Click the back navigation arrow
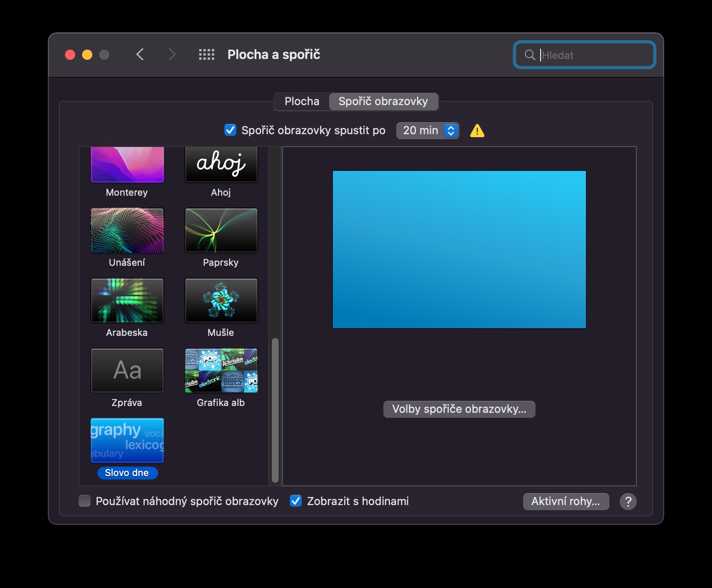712x588 pixels. (140, 55)
